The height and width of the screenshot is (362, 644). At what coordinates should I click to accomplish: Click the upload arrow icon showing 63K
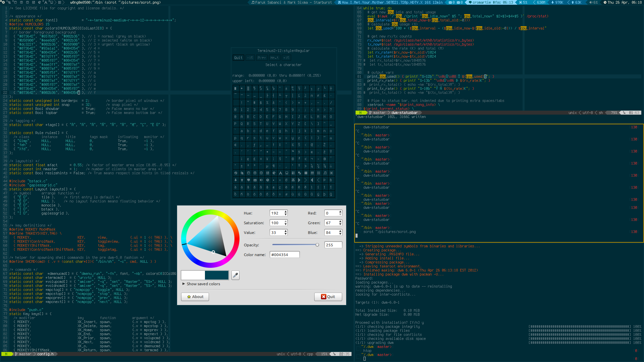tap(573, 2)
